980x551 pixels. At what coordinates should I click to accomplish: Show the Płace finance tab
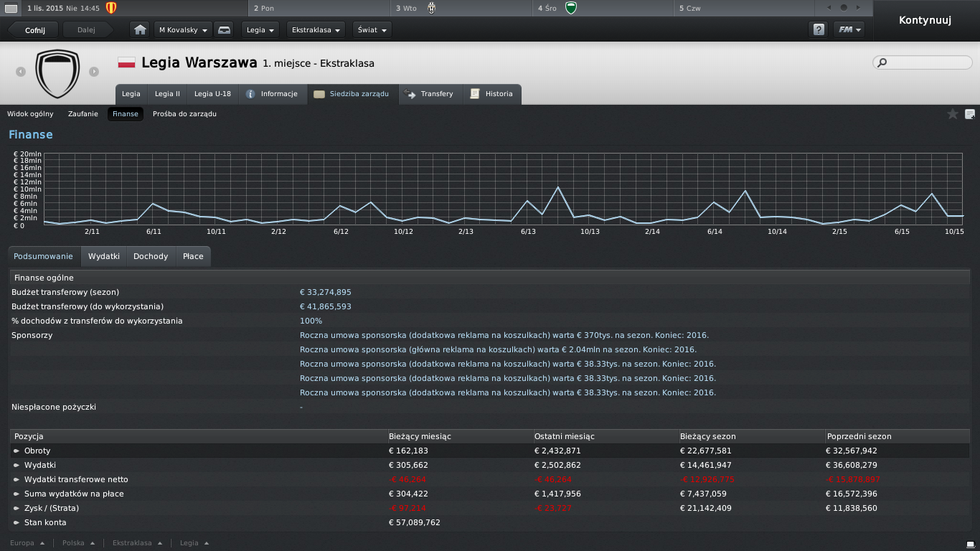pyautogui.click(x=193, y=256)
